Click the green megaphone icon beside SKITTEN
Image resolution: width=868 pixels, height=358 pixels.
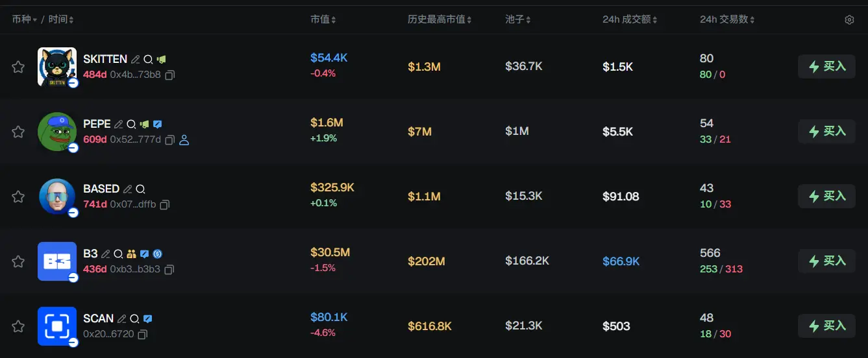coord(161,59)
